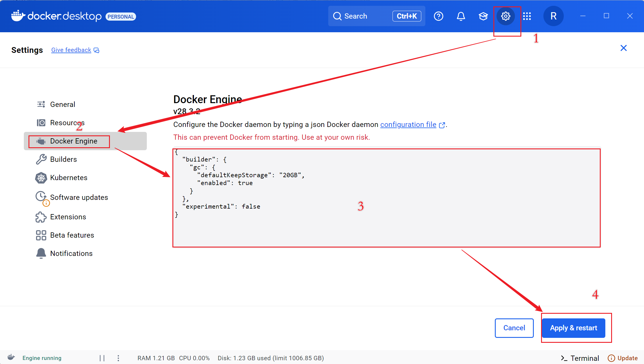Screen dimensions: 644x364
Task: Click the Engine running status text
Action: click(x=42, y=358)
